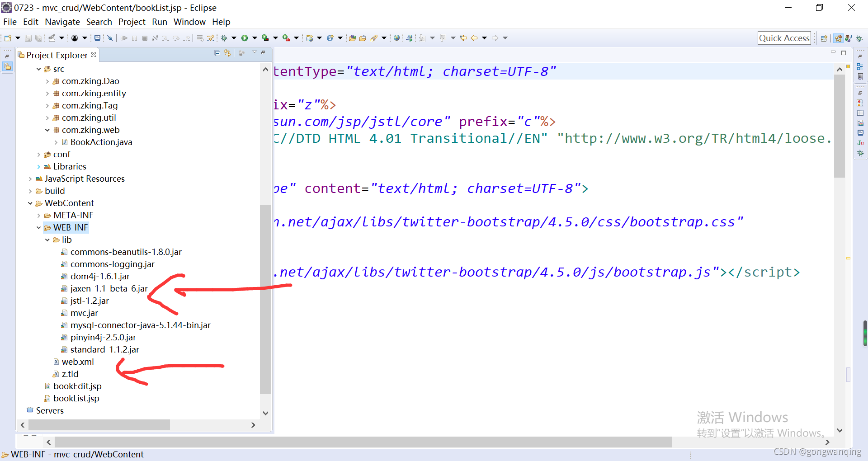The width and height of the screenshot is (868, 461).
Task: Click the Save All icon
Action: pyautogui.click(x=39, y=38)
